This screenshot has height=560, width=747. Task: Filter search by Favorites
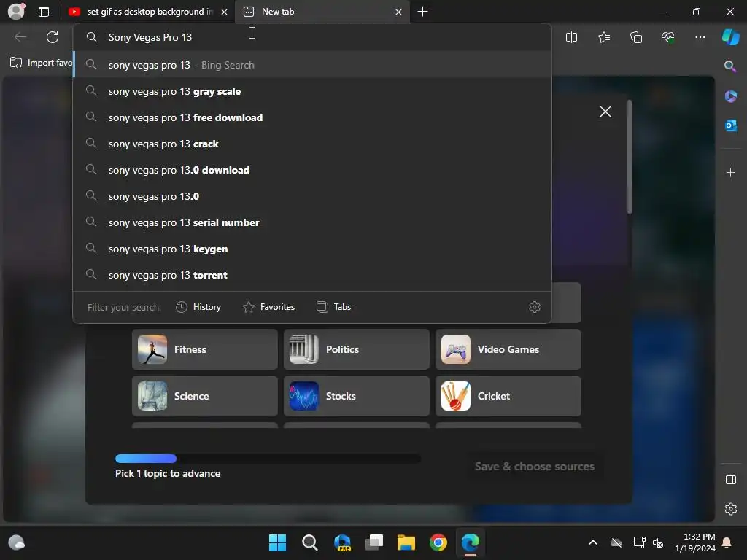coord(268,307)
